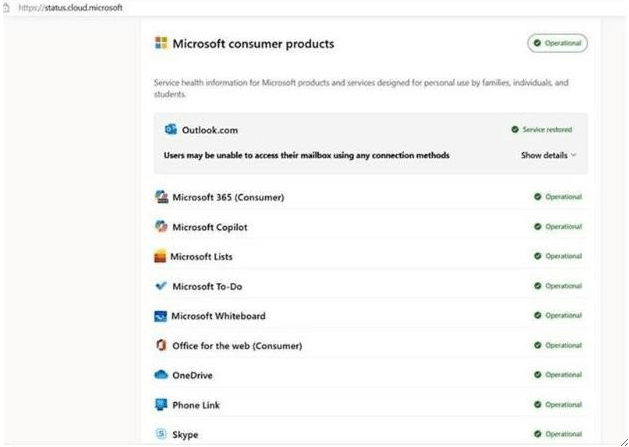This screenshot has height=447, width=629.
Task: Click the overall Operational status pill
Action: [558, 43]
